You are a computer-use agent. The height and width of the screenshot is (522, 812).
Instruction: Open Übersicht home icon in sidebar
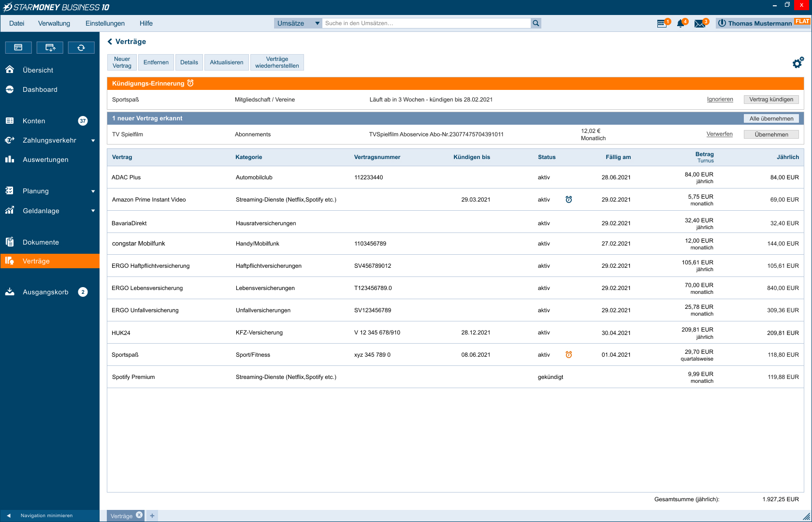[10, 70]
